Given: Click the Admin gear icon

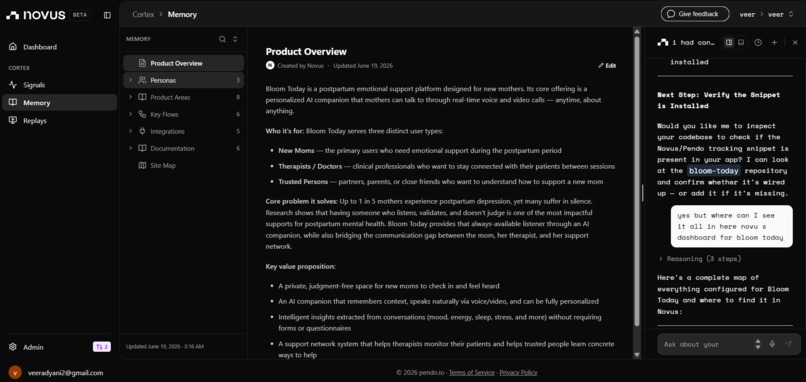Looking at the screenshot, I should (13, 347).
